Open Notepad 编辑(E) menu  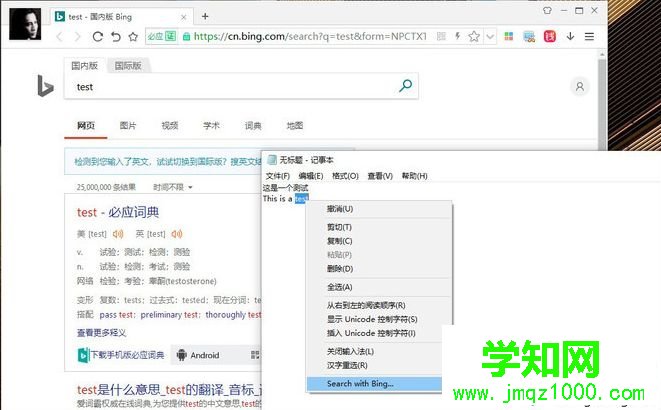[311, 176]
